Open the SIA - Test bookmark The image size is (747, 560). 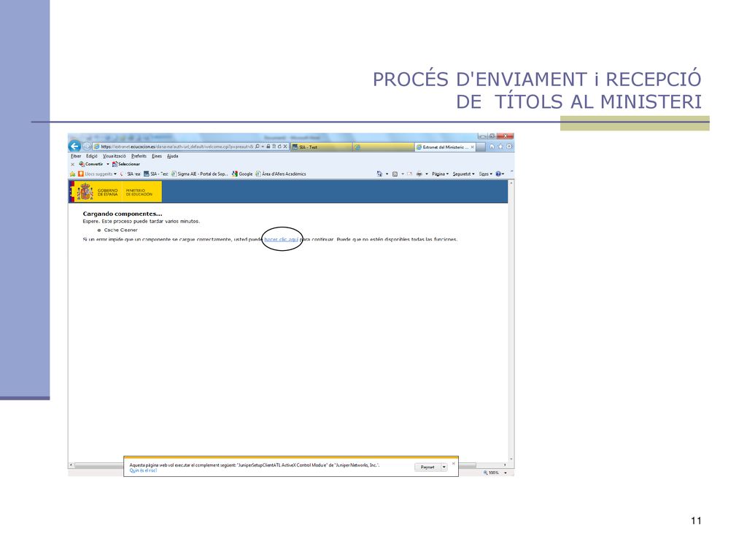click(156, 174)
